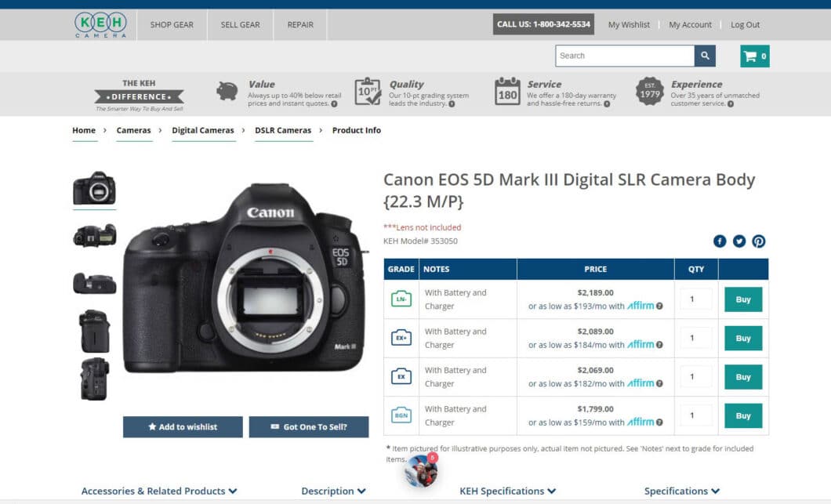Buy the $2,089.00 EX+ camera
The width and height of the screenshot is (831, 504).
pyautogui.click(x=743, y=338)
